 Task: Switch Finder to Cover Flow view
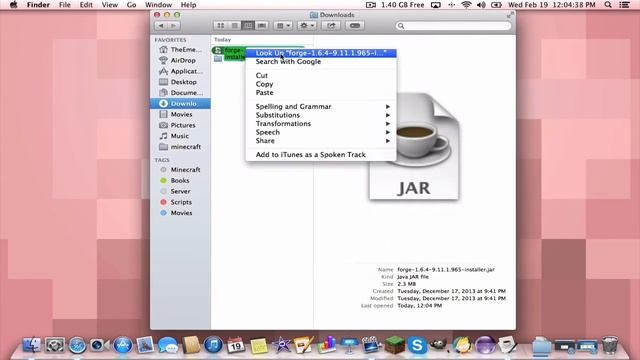262,26
